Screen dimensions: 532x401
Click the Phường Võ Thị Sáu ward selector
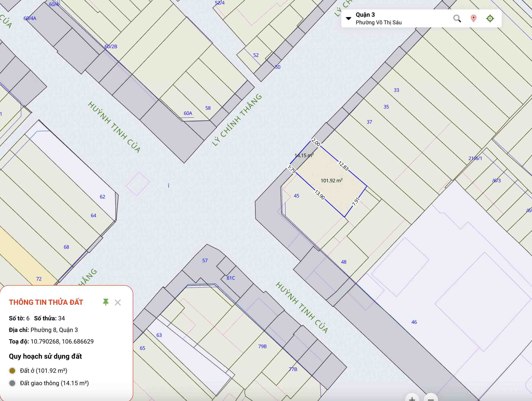[x=379, y=23]
